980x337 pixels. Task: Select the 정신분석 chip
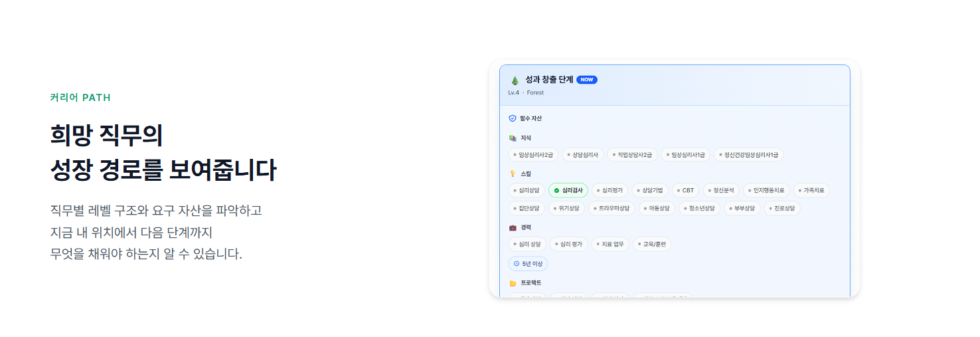[721, 190]
